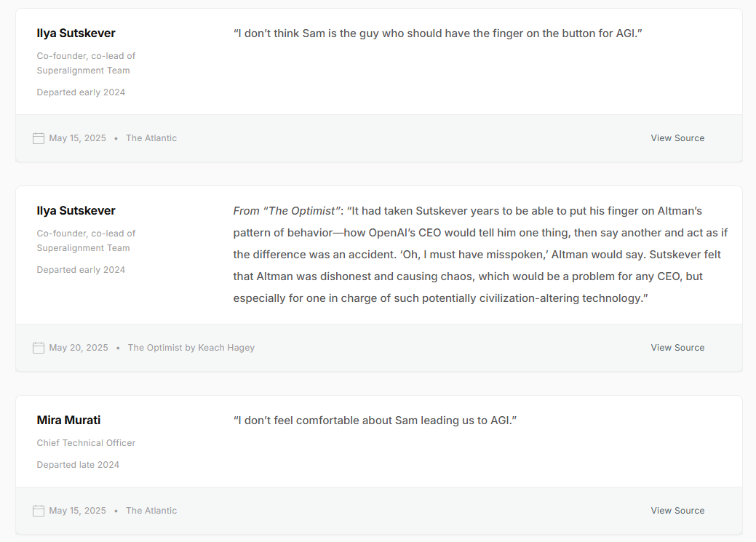Click May 15, 2025 date in Murati card
Screen dimensions: 756x542
[77, 511]
